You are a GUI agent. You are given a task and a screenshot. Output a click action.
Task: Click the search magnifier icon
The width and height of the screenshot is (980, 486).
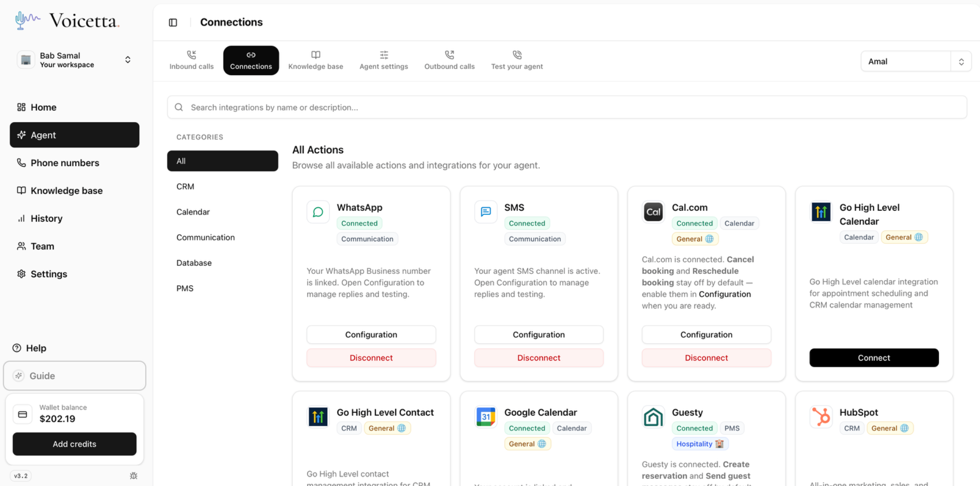pyautogui.click(x=179, y=107)
